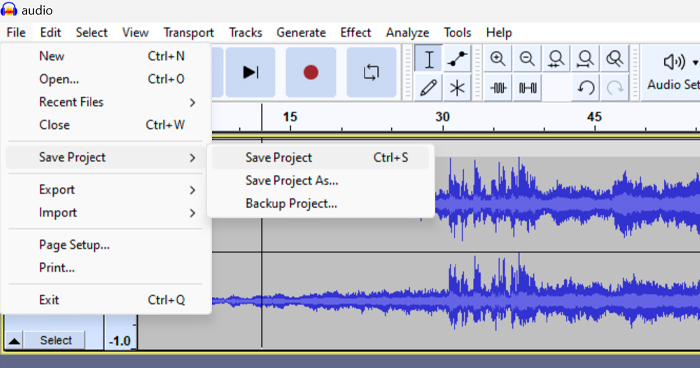Viewport: 700px width, 368px height.
Task: Open the Effect menu
Action: pyautogui.click(x=355, y=33)
